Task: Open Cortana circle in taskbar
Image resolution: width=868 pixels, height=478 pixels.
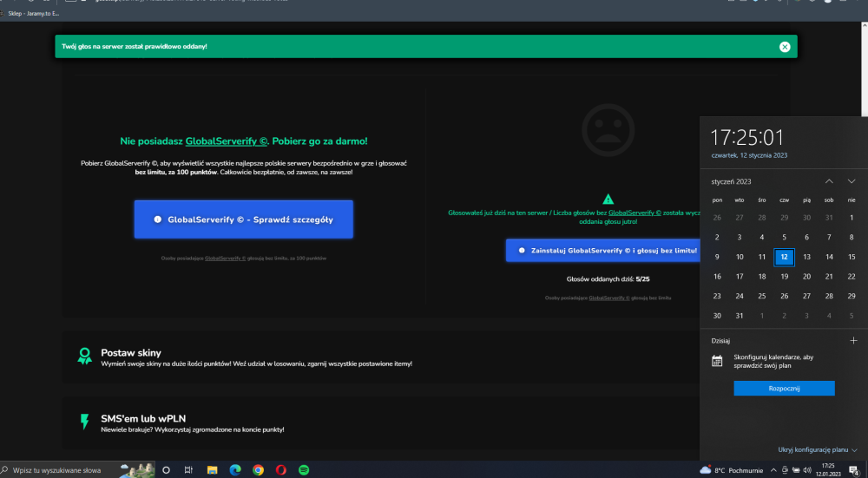Action: coord(166,470)
